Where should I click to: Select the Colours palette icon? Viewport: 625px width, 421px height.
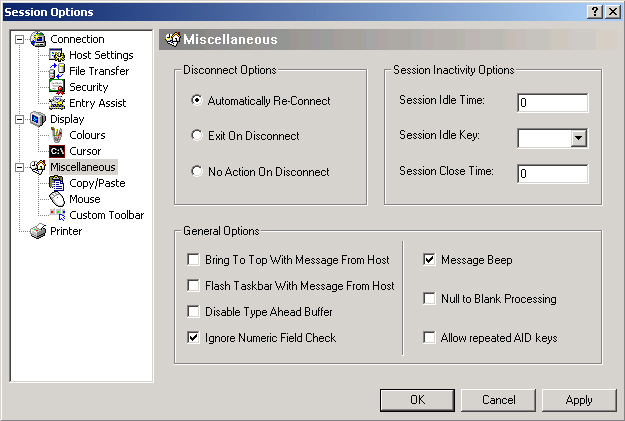pyautogui.click(x=57, y=135)
